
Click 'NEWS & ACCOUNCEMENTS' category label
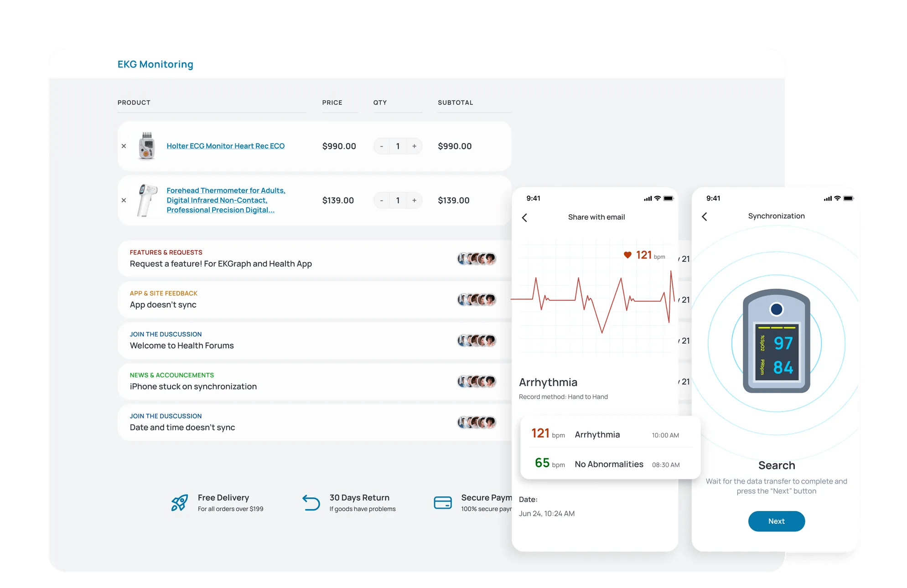[x=171, y=375]
